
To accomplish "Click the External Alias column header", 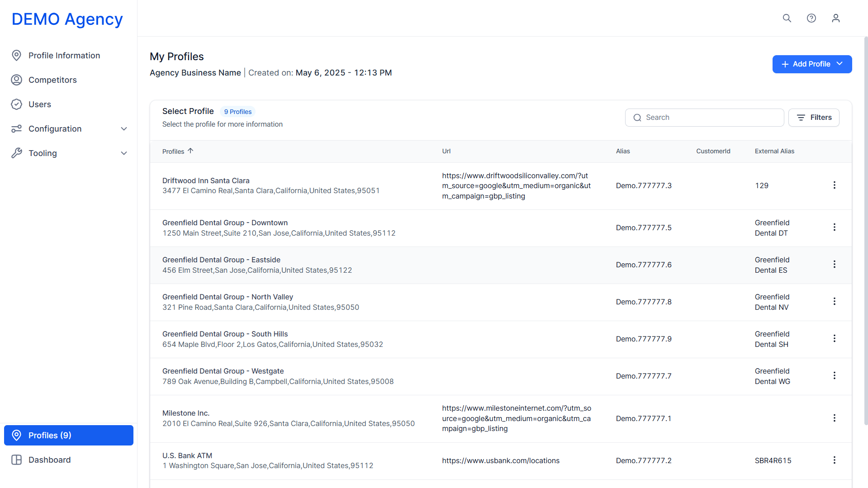I will coord(774,152).
